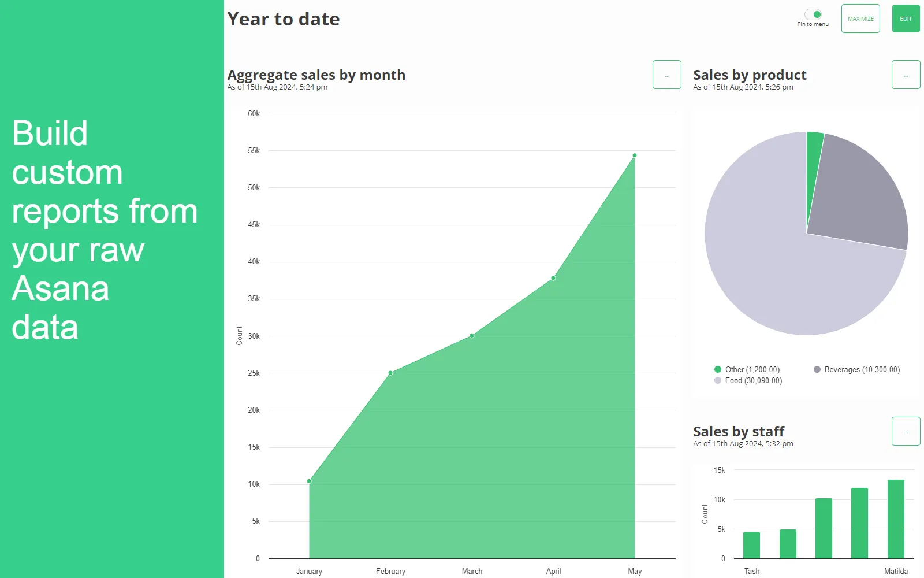Viewport: 924px width, 578px height.
Task: Click the Food legend color dot
Action: pos(718,380)
